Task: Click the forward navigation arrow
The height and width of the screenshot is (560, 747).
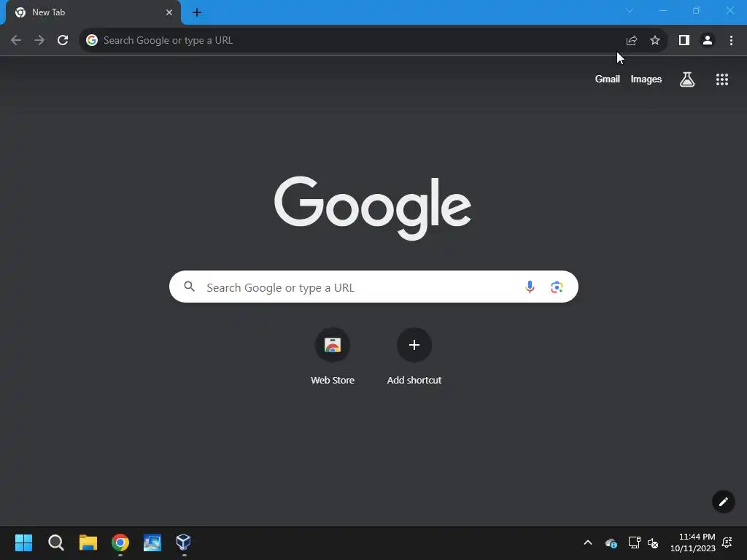Action: (39, 41)
